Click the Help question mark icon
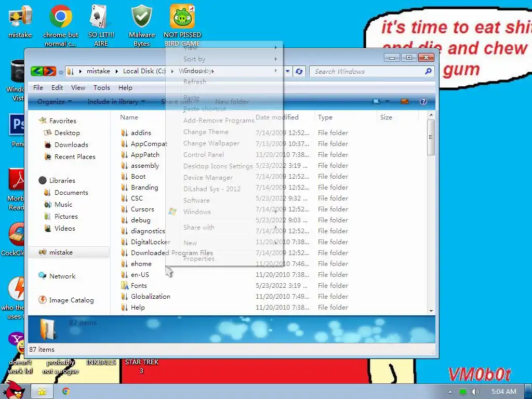The image size is (532, 399). [x=423, y=101]
